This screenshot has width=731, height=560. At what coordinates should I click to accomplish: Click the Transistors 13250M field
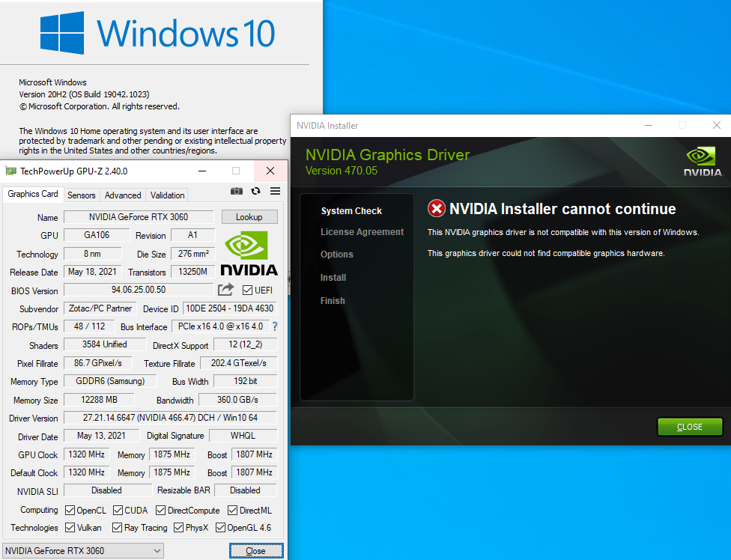[192, 272]
